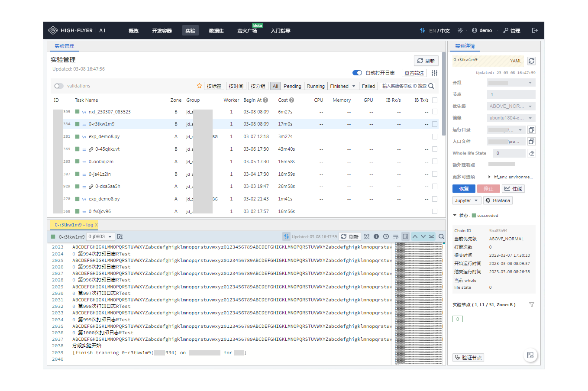588x391 pixels.
Task: Refresh experiment detail with the YAML refresh icon
Action: click(532, 61)
